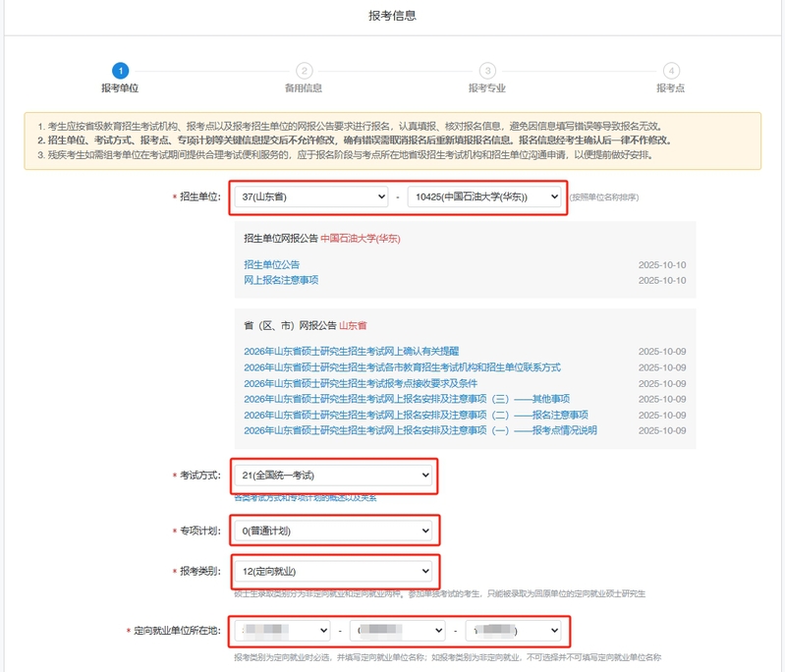Expand the 报考类别 dropdown
785x672 pixels.
click(x=333, y=571)
